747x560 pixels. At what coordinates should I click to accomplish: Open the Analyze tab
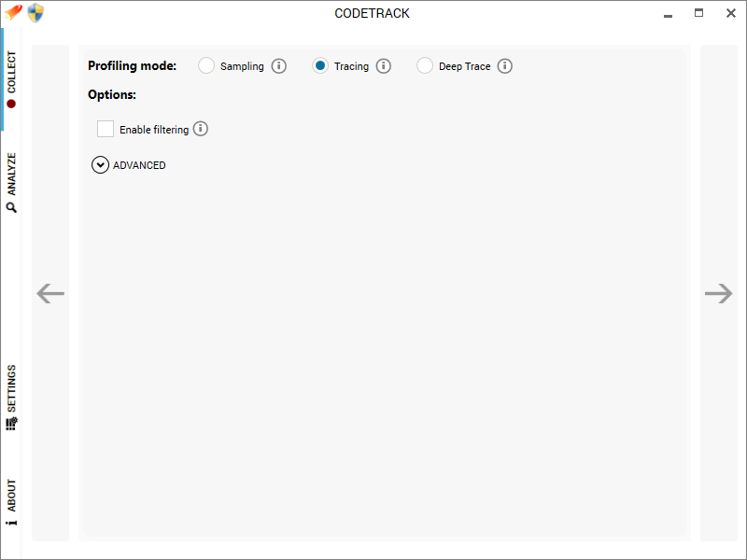pyautogui.click(x=11, y=182)
